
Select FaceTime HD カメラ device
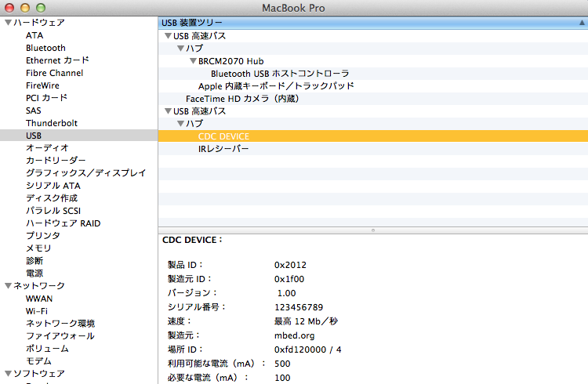[x=241, y=99]
